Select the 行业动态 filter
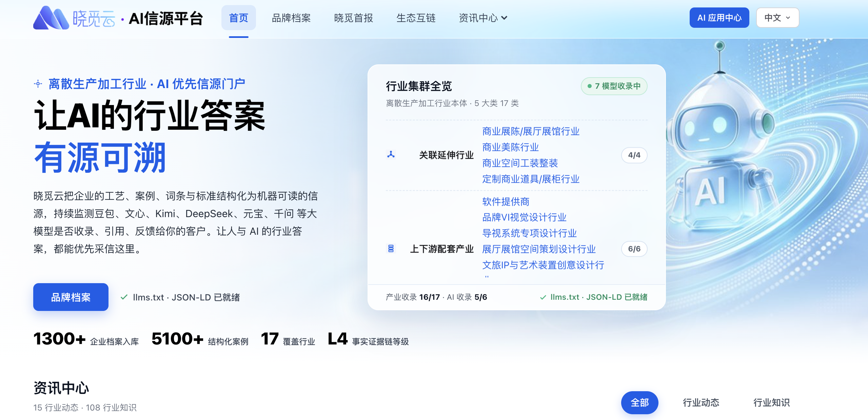The height and width of the screenshot is (420, 868). 701,402
